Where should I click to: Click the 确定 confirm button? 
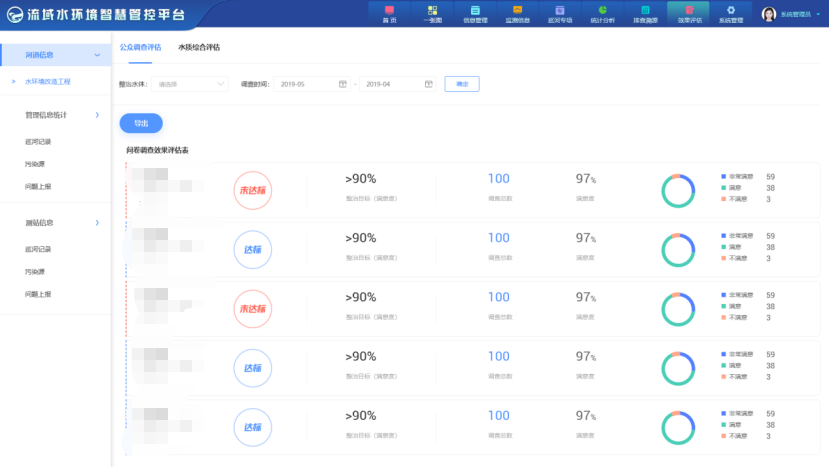point(461,84)
